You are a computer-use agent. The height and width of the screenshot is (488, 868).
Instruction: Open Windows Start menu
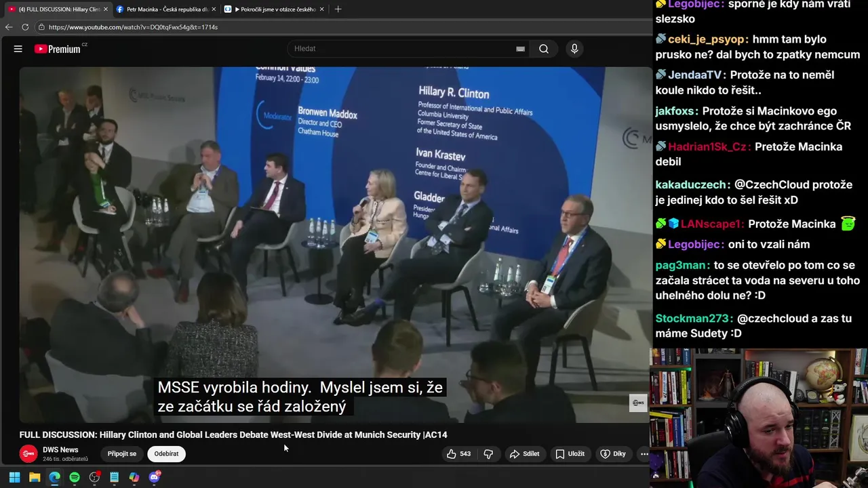pos(14,477)
